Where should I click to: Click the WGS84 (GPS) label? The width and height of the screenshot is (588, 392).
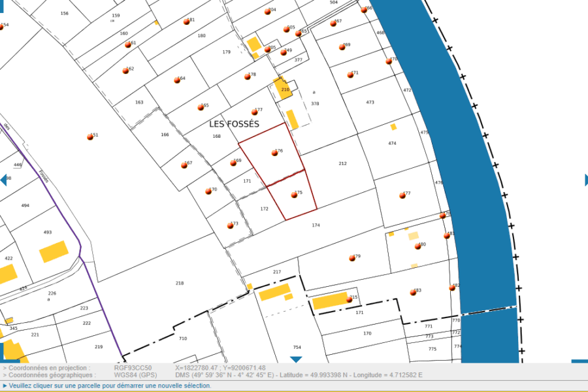click(135, 375)
